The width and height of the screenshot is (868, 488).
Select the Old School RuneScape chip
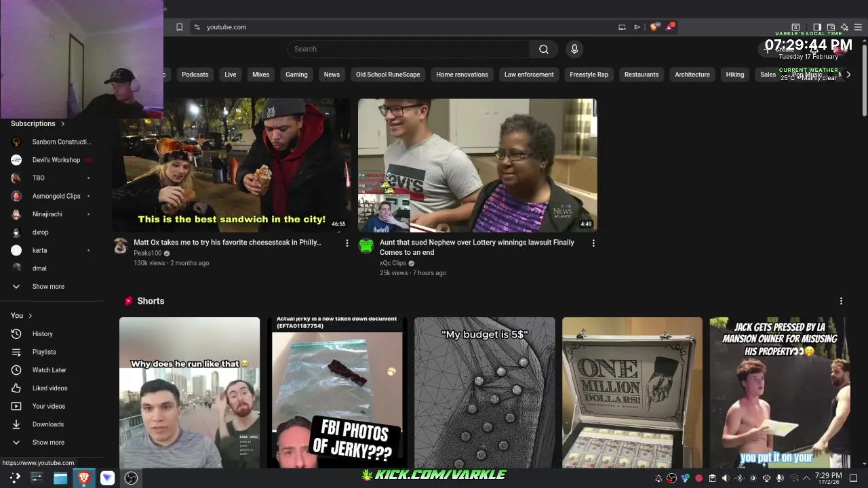click(388, 75)
